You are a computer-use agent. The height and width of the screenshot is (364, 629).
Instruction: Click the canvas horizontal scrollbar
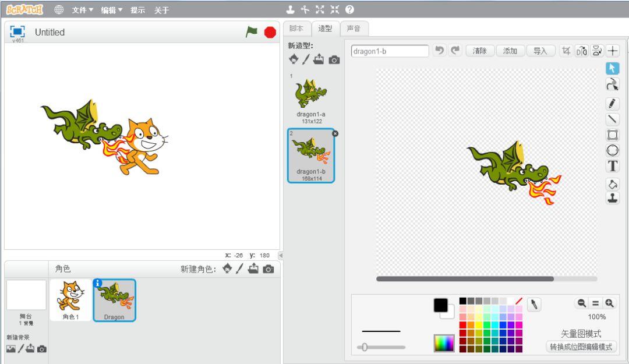tap(465, 279)
